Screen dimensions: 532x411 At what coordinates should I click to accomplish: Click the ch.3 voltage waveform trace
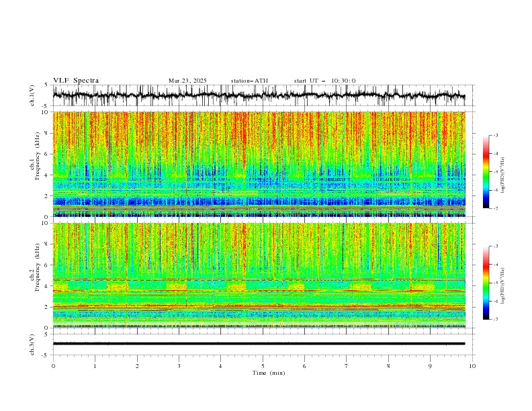259,344
